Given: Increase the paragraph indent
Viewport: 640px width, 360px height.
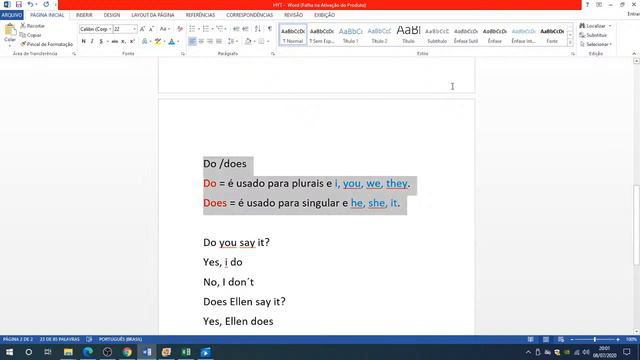Looking at the screenshot, I should coord(245,29).
